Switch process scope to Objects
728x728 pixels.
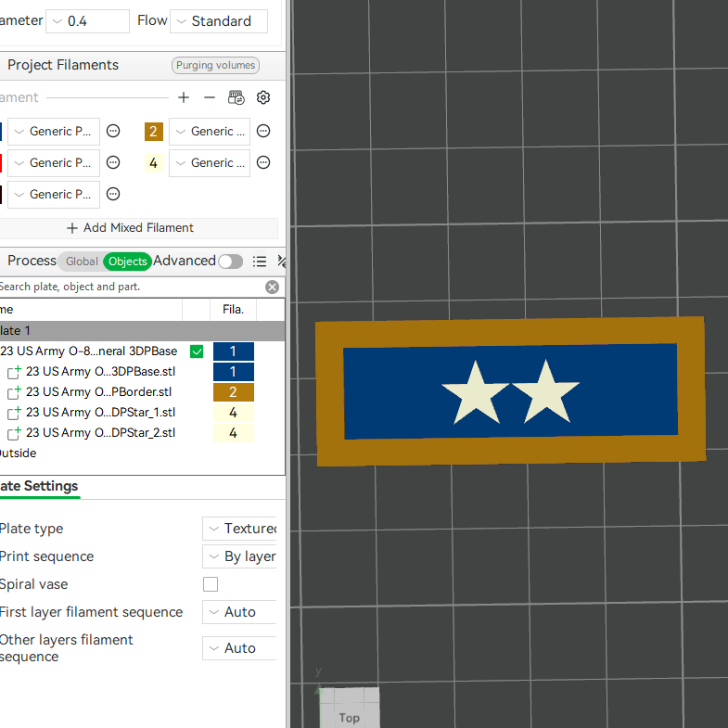pos(128,262)
